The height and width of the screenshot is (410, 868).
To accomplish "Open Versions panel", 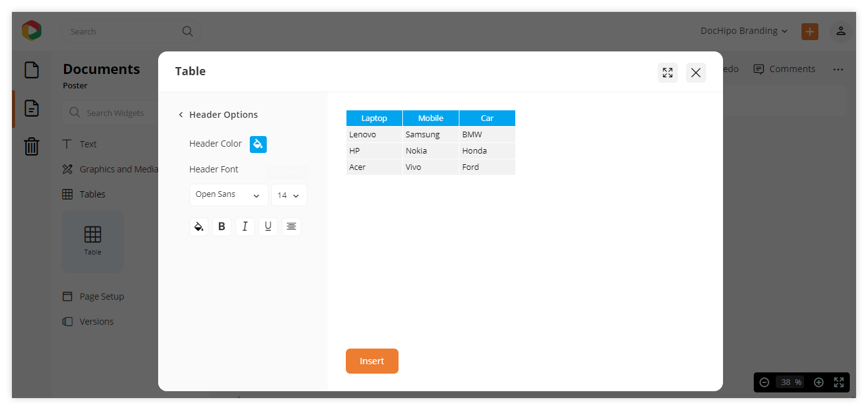I will click(97, 322).
